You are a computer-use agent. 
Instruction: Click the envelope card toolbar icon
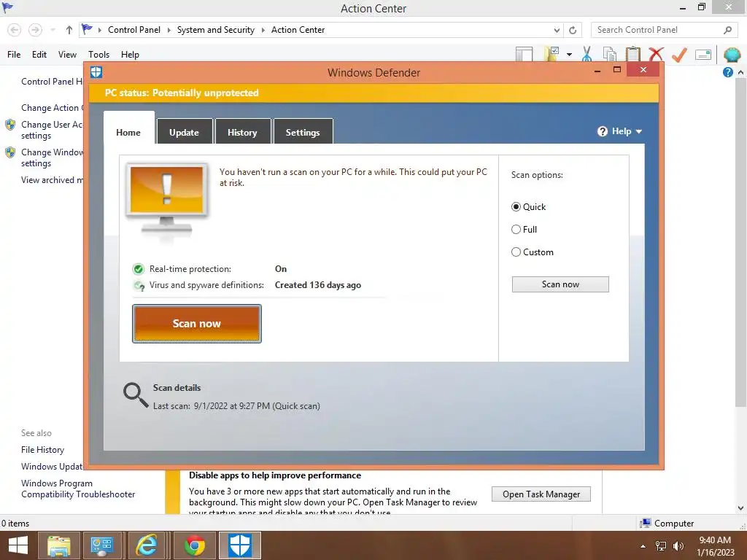pyautogui.click(x=703, y=55)
